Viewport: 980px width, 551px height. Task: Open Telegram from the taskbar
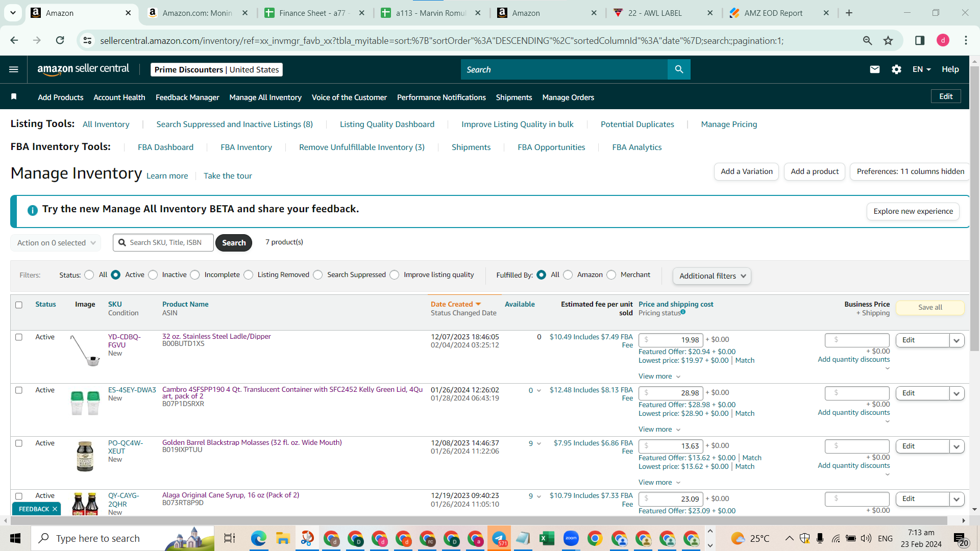[499, 538]
